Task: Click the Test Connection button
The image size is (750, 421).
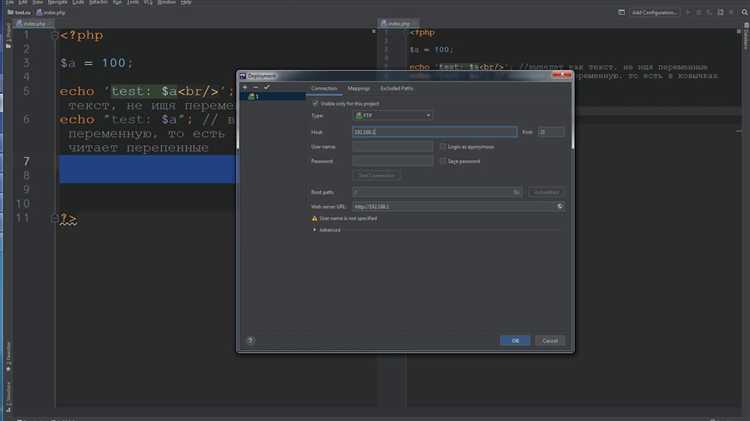Action: pyautogui.click(x=377, y=176)
